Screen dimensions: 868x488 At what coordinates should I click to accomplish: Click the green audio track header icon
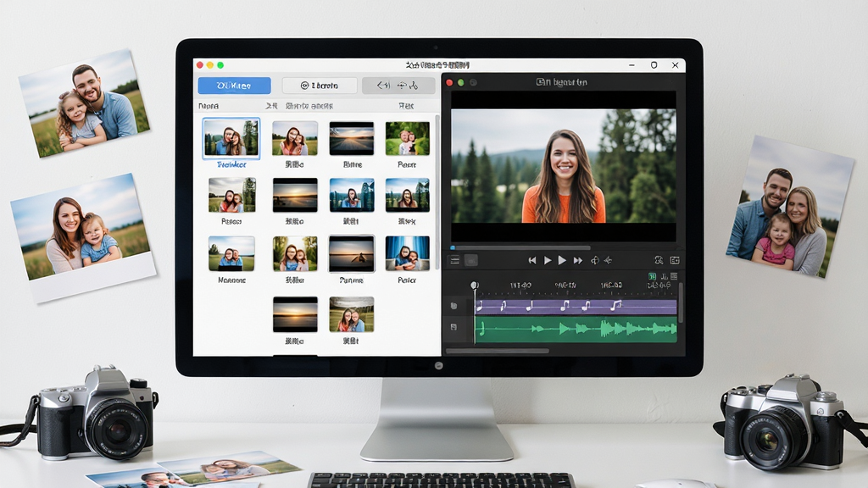pyautogui.click(x=454, y=327)
